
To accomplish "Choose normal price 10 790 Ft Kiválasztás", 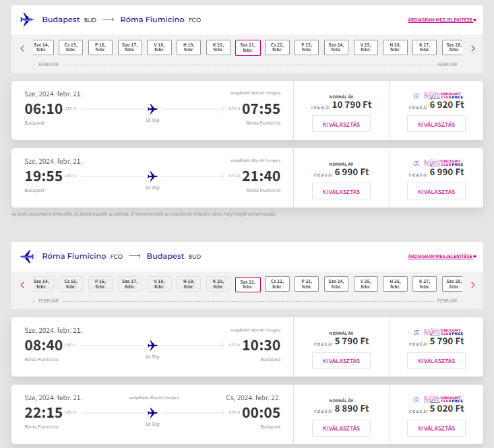I will tap(341, 124).
